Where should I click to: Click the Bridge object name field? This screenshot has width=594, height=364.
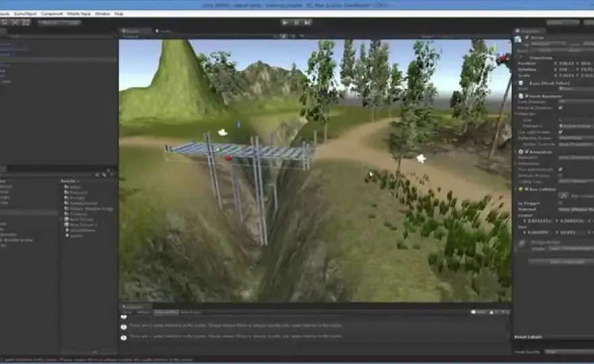tap(562, 38)
